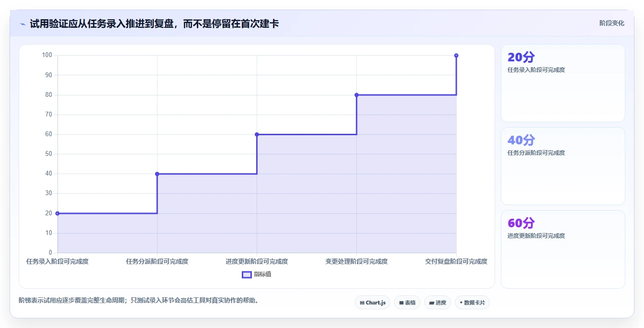Click y-axis tick label 50
Image resolution: width=644 pixels, height=328 pixels.
(x=48, y=154)
